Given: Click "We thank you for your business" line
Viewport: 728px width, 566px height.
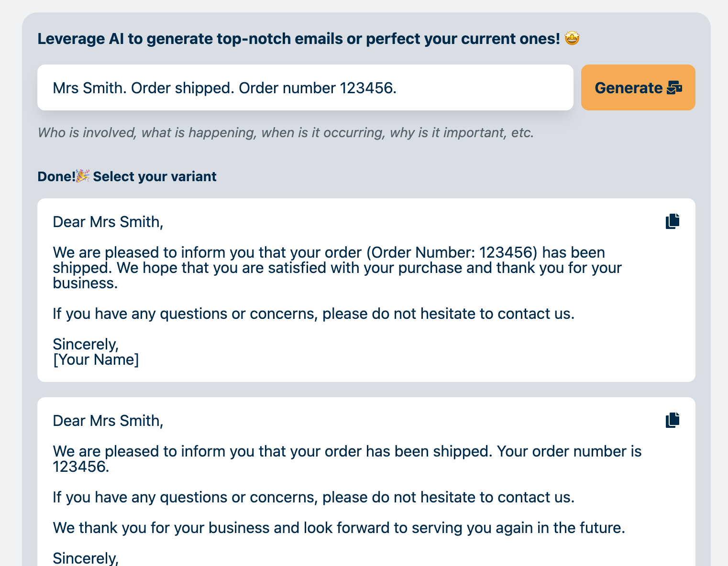Looking at the screenshot, I should [x=339, y=528].
